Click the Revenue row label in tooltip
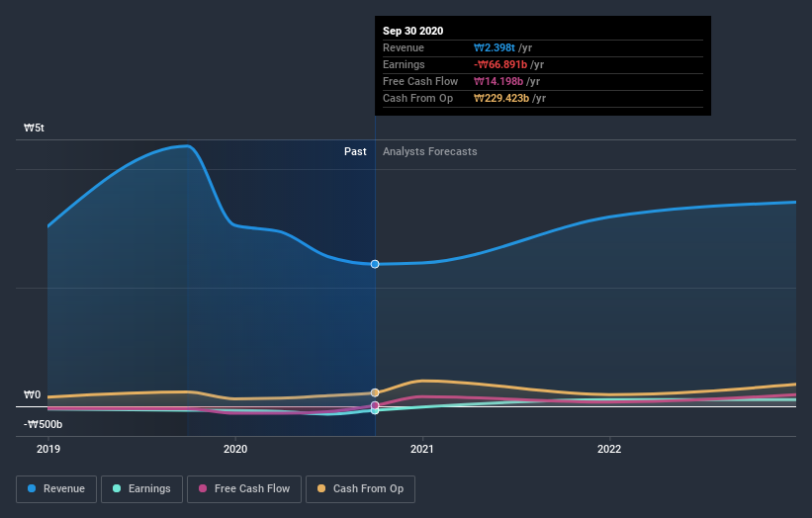812x518 pixels. 403,47
